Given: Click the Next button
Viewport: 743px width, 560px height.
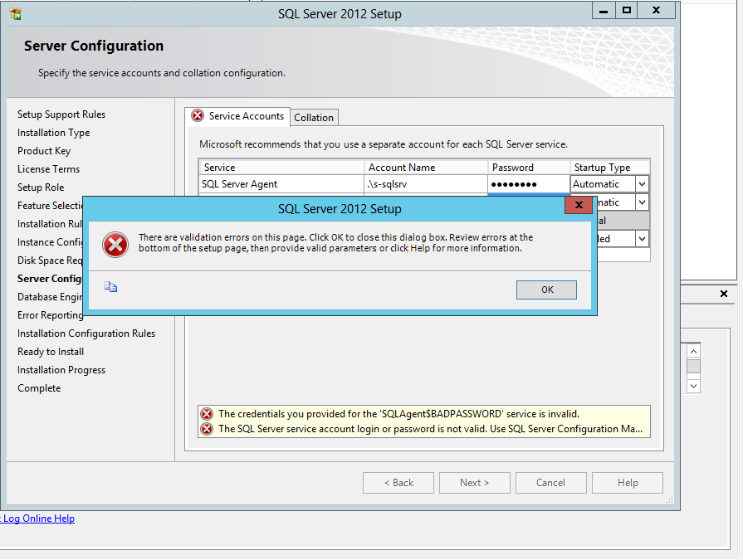Looking at the screenshot, I should click(474, 483).
